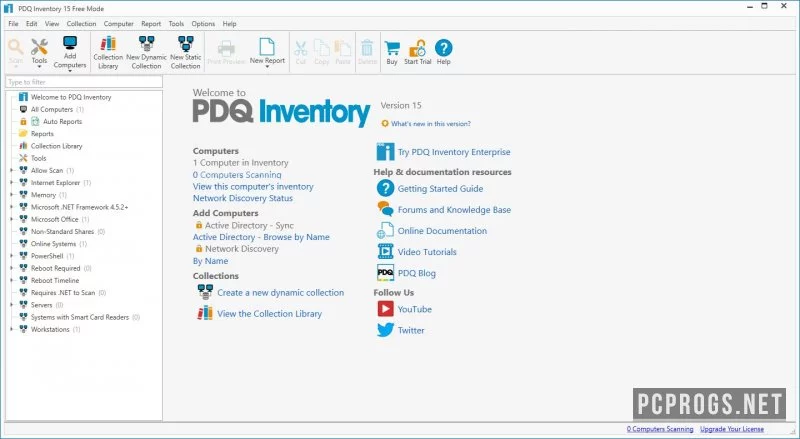Viewport: 800px width, 439px height.
Task: Open the File menu
Action: coord(13,23)
